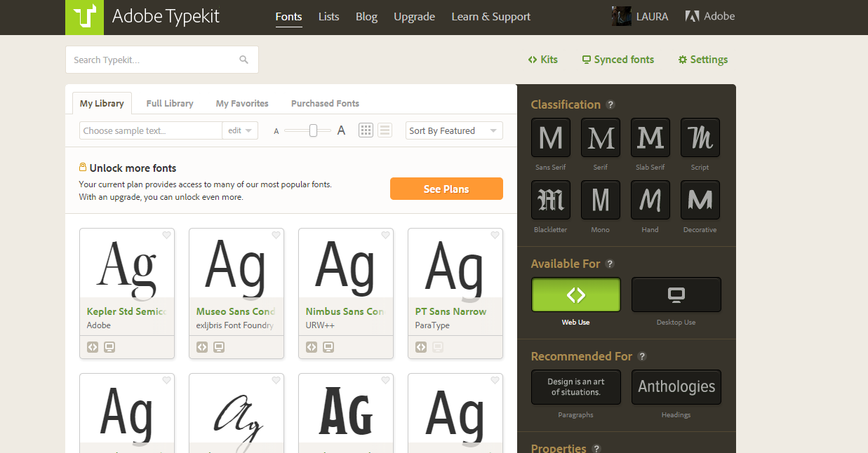The width and height of the screenshot is (868, 453).
Task: Switch to list view icon
Action: (x=385, y=130)
